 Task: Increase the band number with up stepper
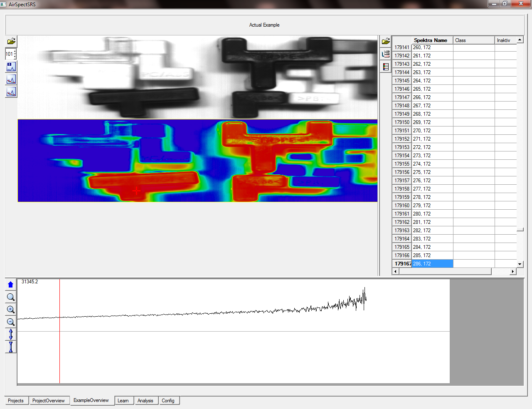15,52
